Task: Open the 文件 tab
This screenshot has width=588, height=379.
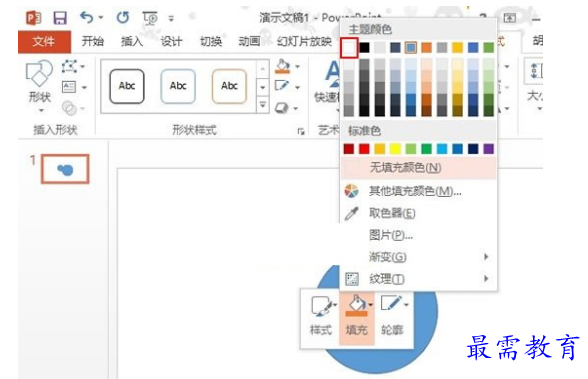Action: [44, 41]
